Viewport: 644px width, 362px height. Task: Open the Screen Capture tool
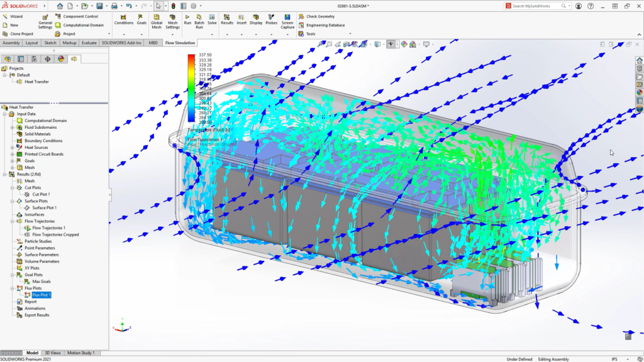pos(287,21)
